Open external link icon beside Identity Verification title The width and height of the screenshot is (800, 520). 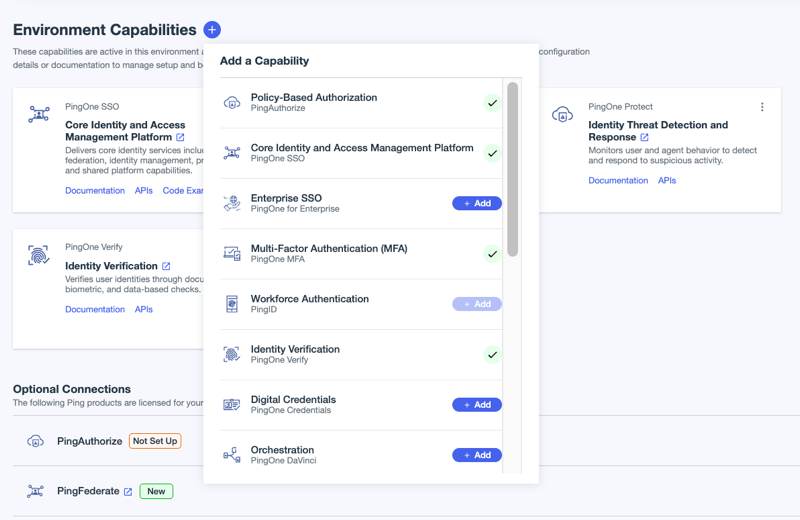tap(166, 266)
